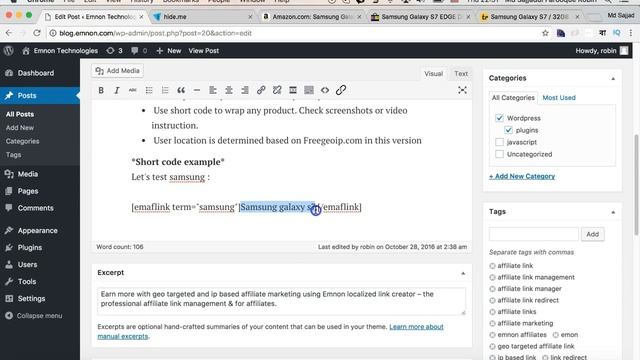Align text center
This screenshot has width=640, height=360.
(229, 90)
